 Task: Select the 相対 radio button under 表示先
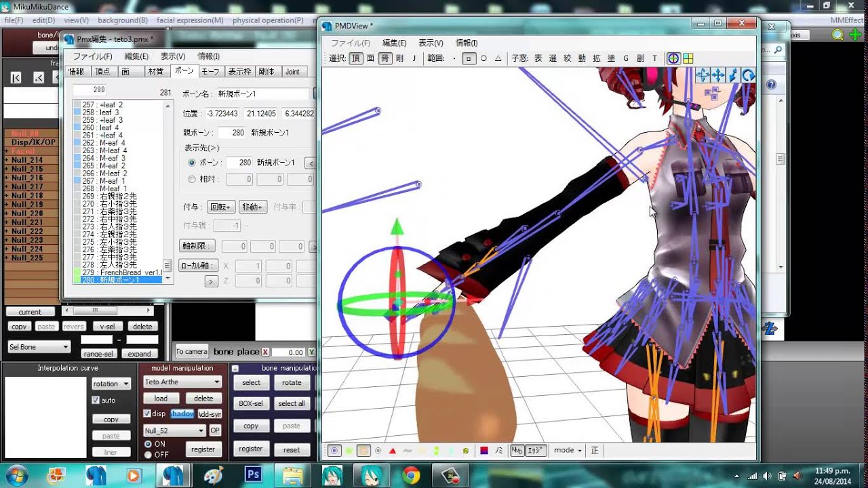191,179
